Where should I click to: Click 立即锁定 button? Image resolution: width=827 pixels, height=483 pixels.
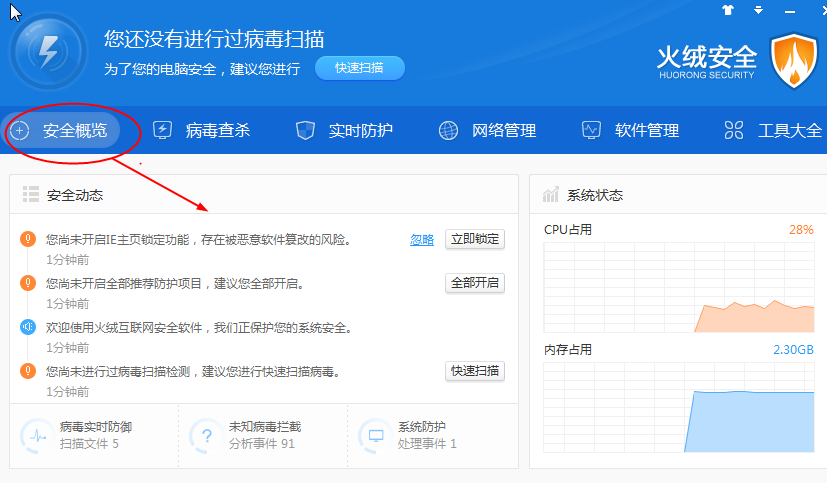pyautogui.click(x=475, y=239)
